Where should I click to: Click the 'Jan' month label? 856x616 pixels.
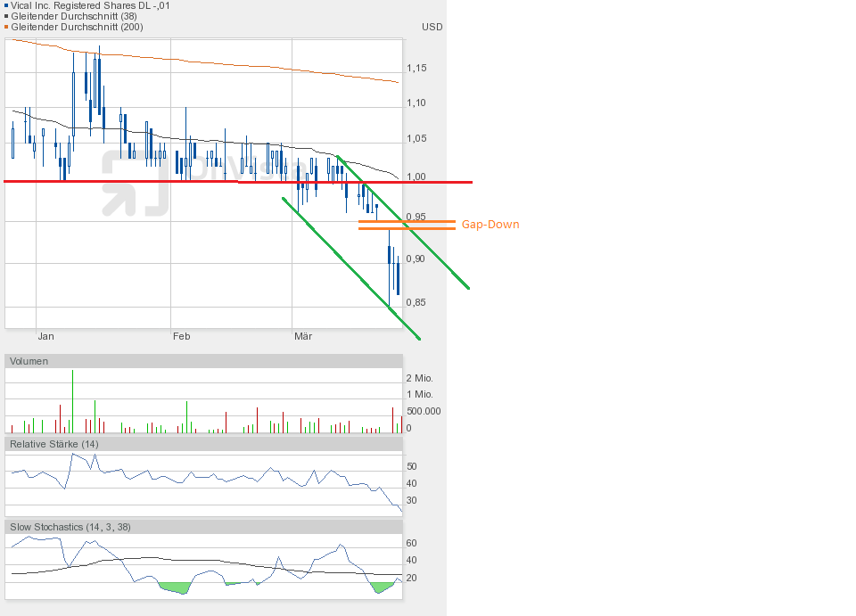pos(45,336)
